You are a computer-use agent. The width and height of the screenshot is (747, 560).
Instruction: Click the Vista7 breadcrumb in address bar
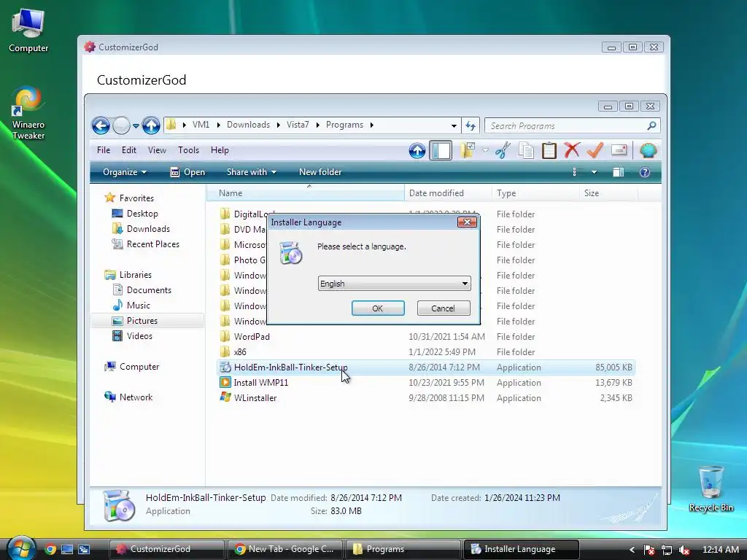click(298, 125)
